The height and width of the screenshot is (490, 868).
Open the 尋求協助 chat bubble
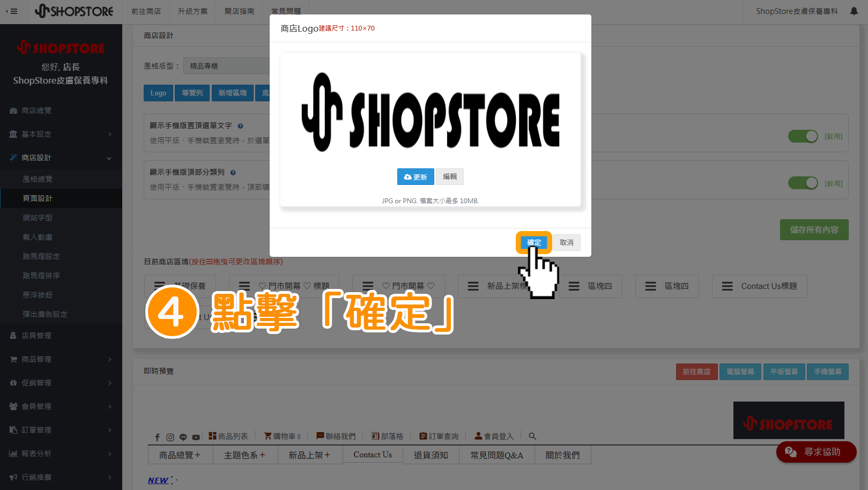(815, 452)
